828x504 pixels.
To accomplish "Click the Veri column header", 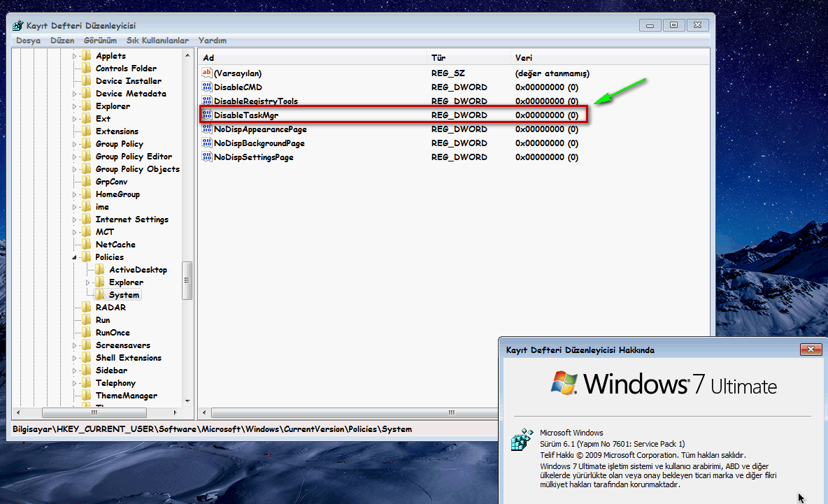I will coord(610,57).
